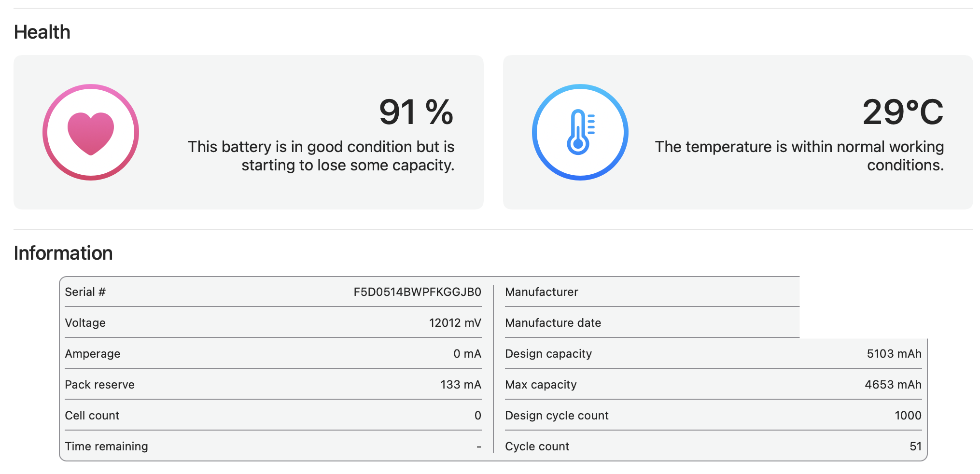Select the Information section heading
This screenshot has height=474, width=980.
pos(63,253)
